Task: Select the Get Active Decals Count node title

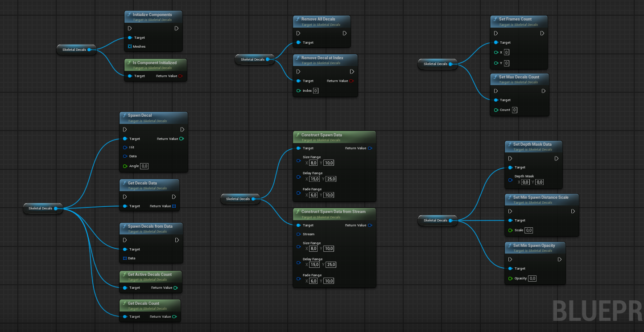Action: (x=150, y=275)
